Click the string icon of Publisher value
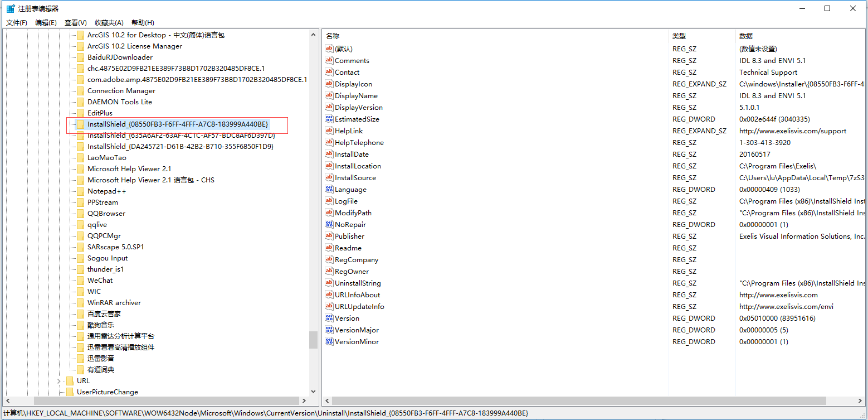Screen dimensions: 868x420 coord(329,236)
